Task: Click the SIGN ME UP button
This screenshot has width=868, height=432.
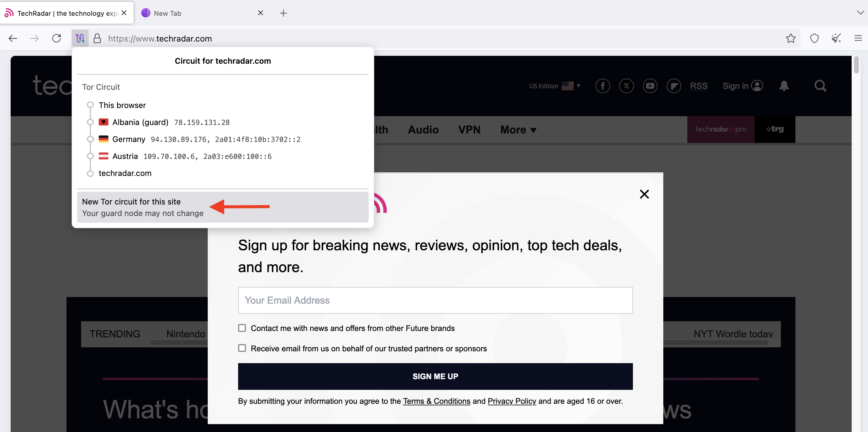Action: pyautogui.click(x=435, y=376)
